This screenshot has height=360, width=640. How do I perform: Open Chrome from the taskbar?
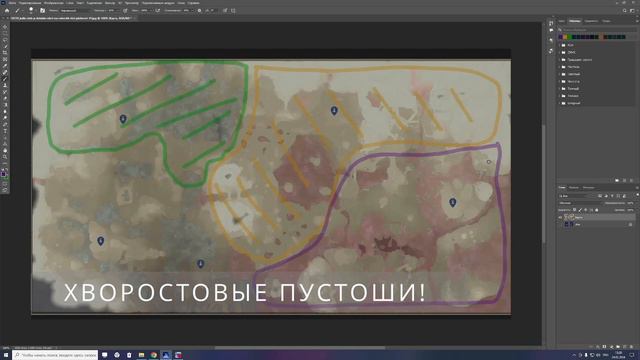(153, 355)
